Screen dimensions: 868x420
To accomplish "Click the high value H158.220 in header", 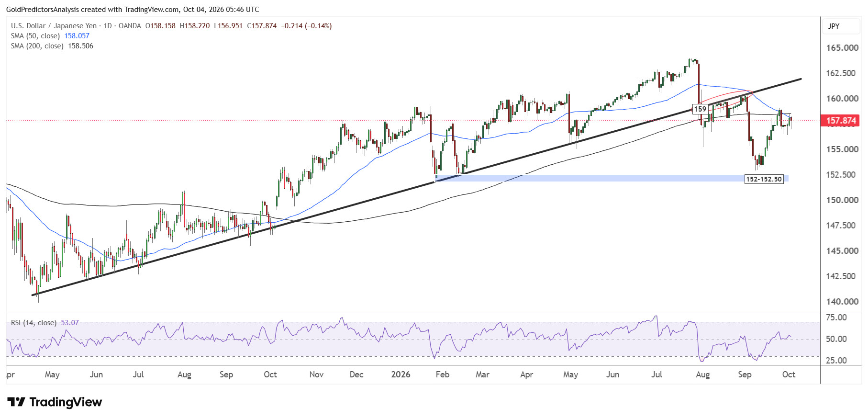I will [194, 26].
